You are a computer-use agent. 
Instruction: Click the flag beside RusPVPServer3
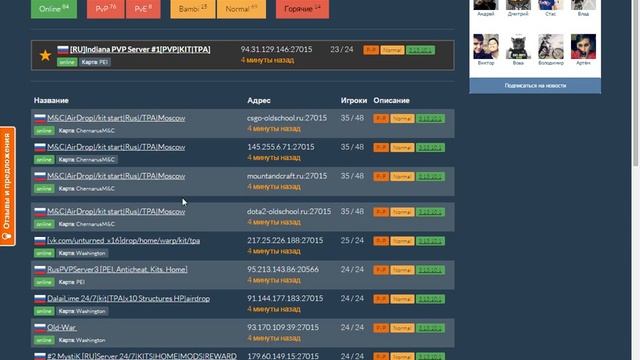[40, 270]
